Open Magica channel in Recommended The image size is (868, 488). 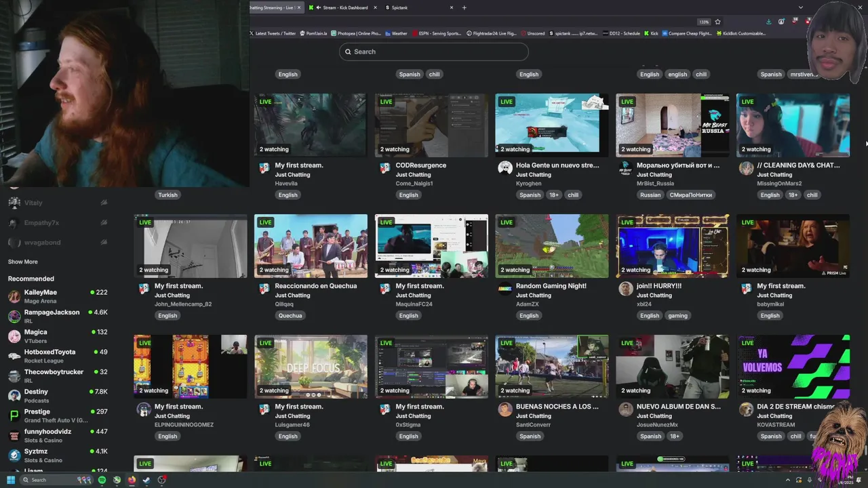point(58,336)
